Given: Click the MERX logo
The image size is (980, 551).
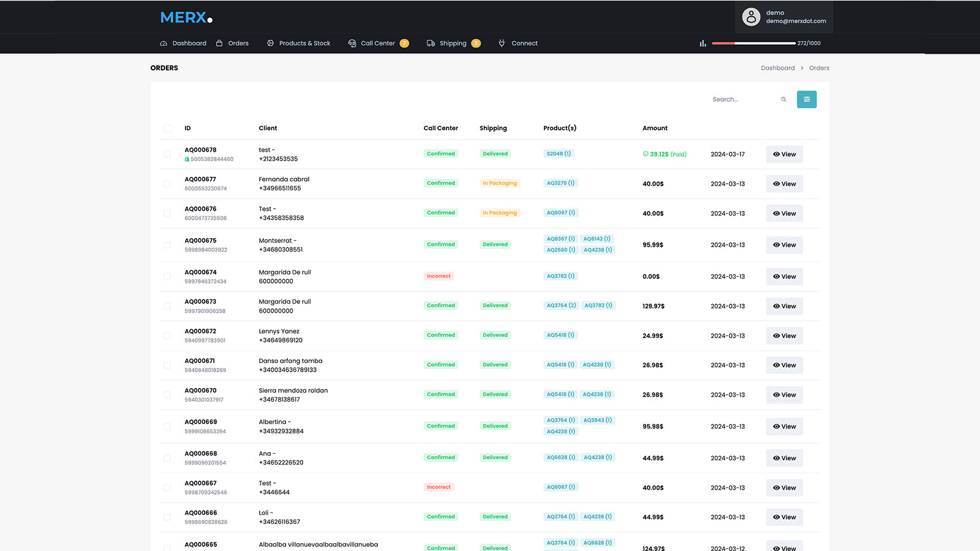Looking at the screenshot, I should (186, 18).
